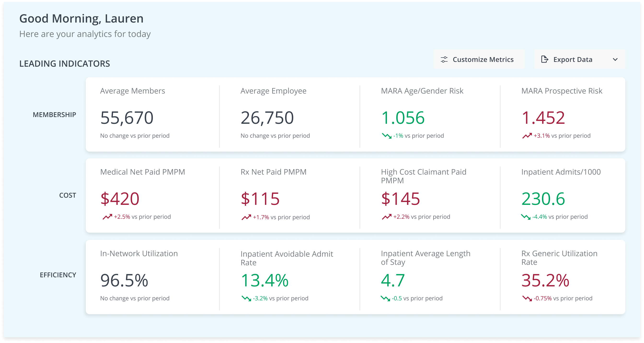The width and height of the screenshot is (644, 343).
Task: Click the Rx Generic Utilization Rate trend icon
Action: point(527,298)
